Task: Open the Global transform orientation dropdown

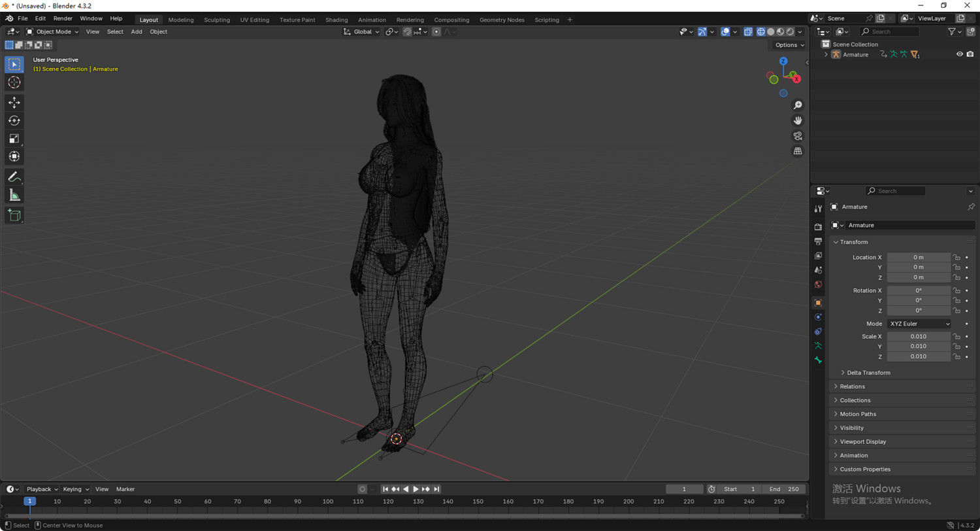Action: tap(361, 31)
